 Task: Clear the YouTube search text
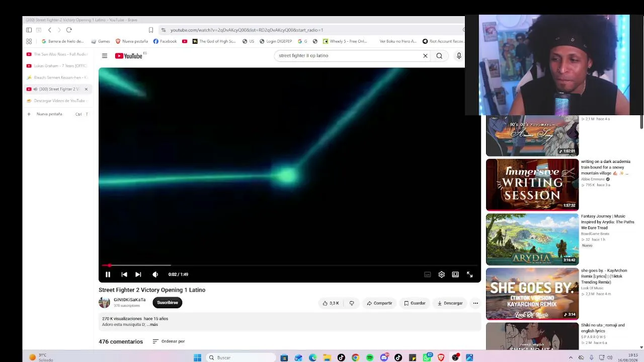point(425,56)
